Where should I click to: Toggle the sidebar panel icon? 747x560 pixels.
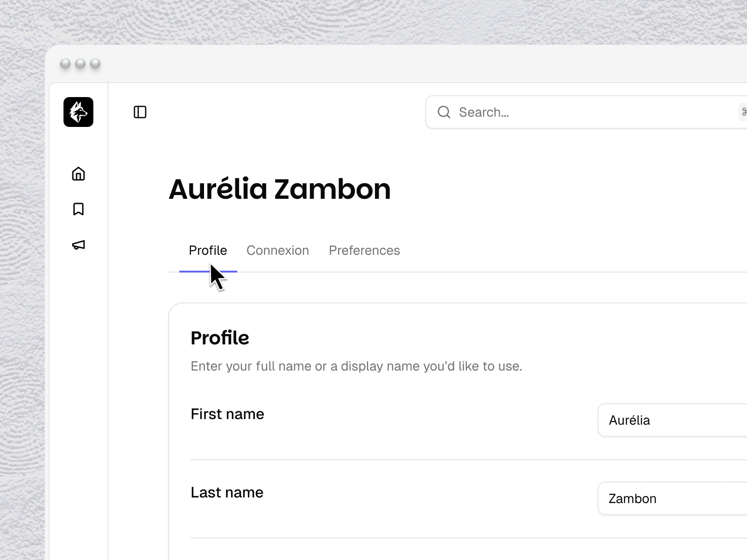click(140, 112)
